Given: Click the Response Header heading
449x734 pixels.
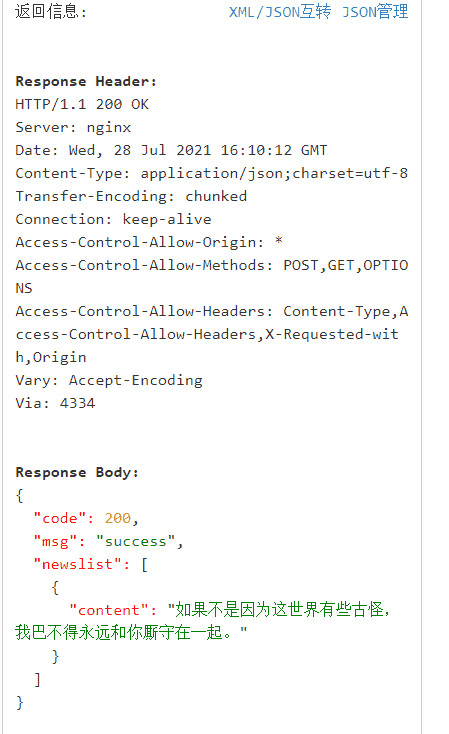Looking at the screenshot, I should [x=86, y=81].
